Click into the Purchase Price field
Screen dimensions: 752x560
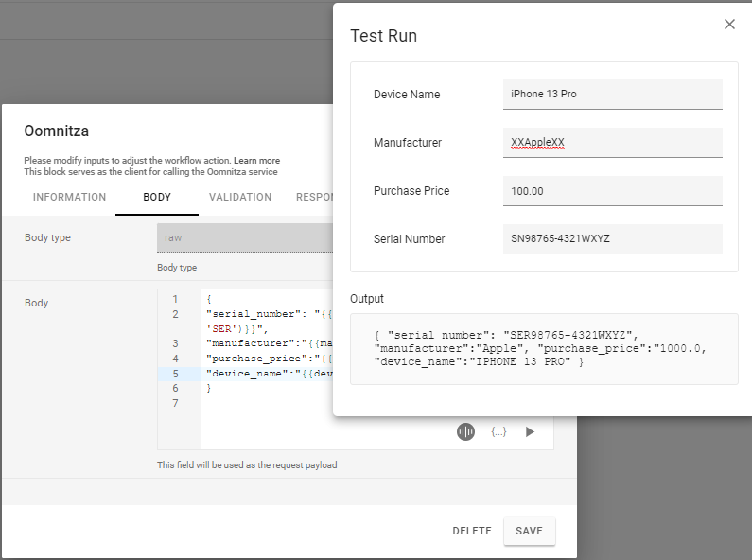click(x=612, y=191)
